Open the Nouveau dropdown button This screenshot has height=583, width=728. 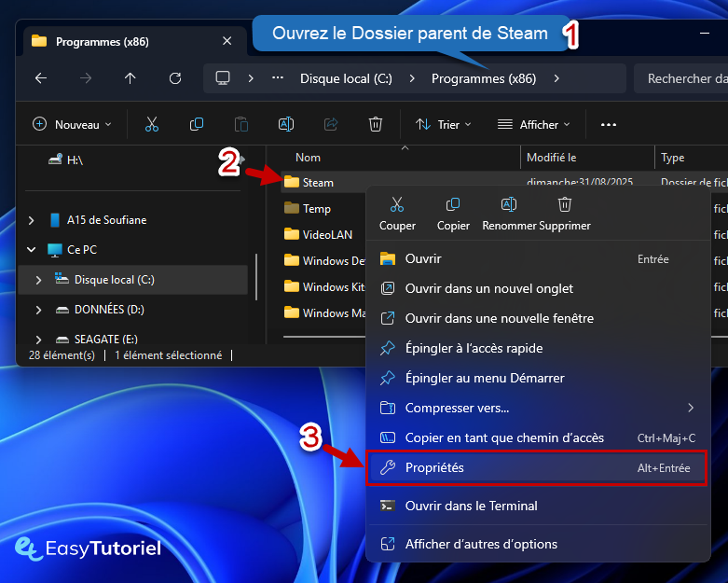tap(73, 124)
